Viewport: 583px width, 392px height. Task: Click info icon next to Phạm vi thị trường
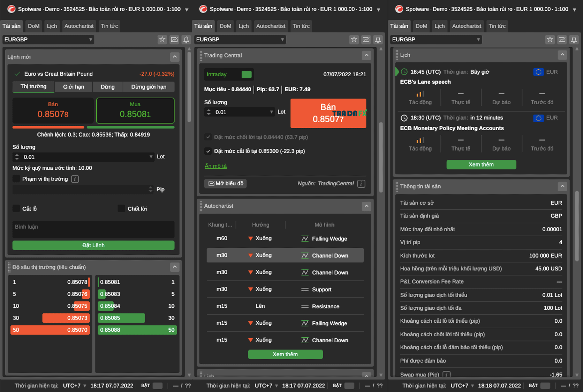click(75, 179)
